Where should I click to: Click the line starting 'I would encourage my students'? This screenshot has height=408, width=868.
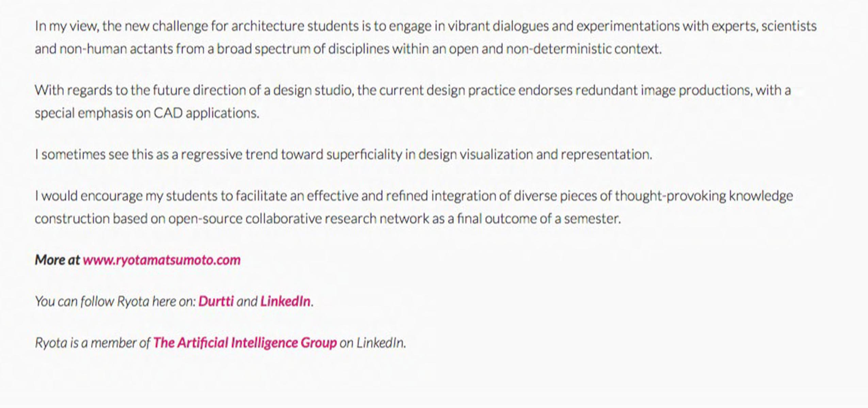click(414, 196)
